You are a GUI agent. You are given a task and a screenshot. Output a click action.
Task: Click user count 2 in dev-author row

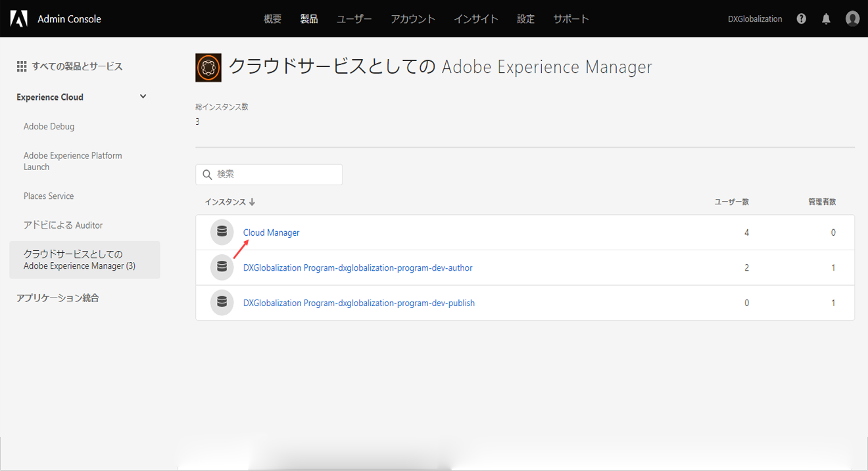click(746, 268)
